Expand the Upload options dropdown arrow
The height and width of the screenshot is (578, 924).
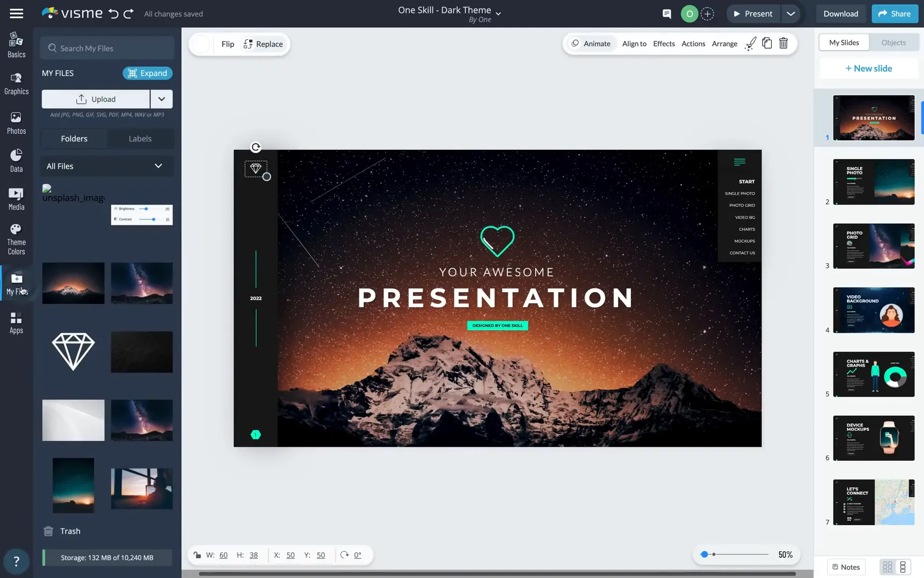pos(161,99)
